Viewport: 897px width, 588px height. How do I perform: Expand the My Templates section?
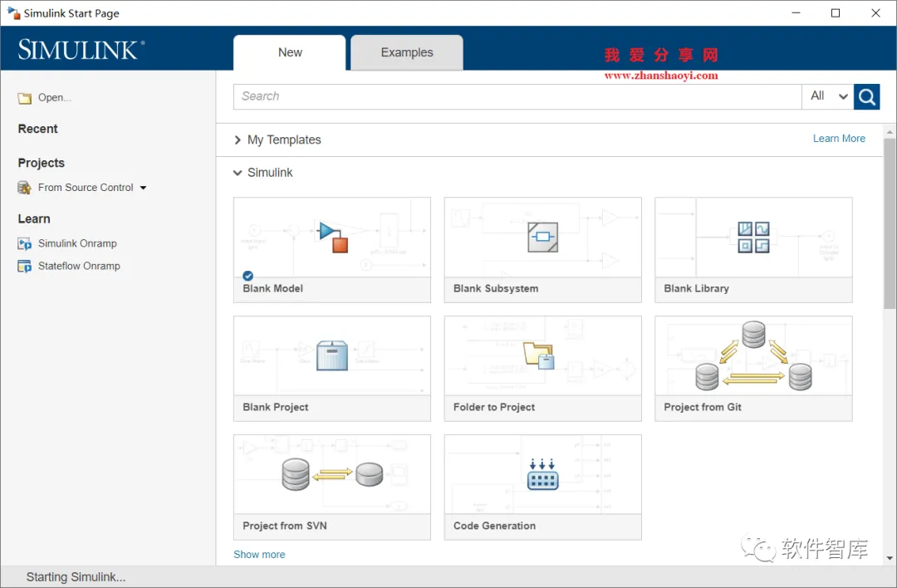point(238,140)
